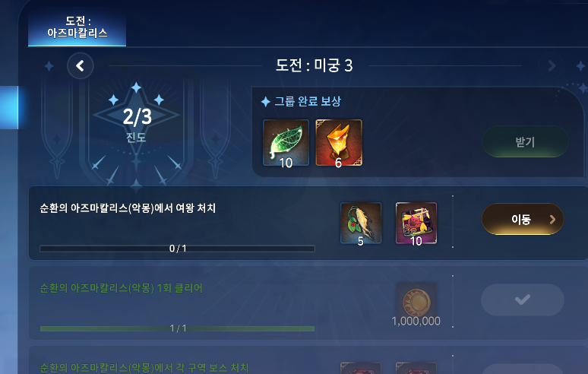This screenshot has height=374, width=588.
Task: Click the green 1/1 completed progress bar
Action: coord(177,328)
